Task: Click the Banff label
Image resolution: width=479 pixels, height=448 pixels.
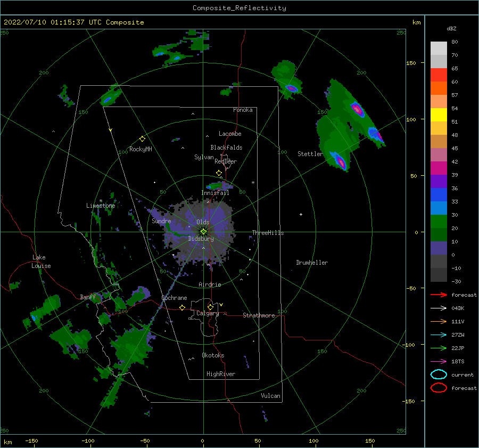Action: tap(88, 297)
